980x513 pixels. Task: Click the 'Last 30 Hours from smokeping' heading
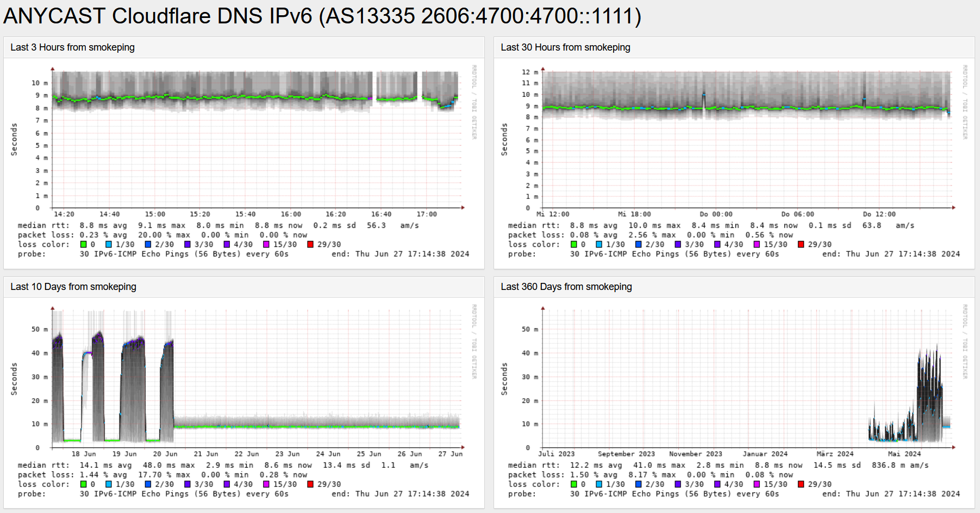coord(565,47)
